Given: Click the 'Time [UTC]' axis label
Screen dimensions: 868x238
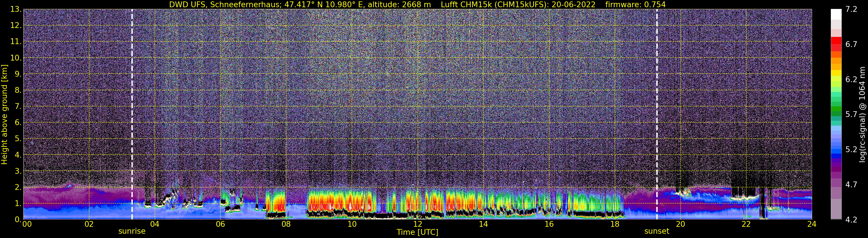Looking at the screenshot, I should 417,232.
